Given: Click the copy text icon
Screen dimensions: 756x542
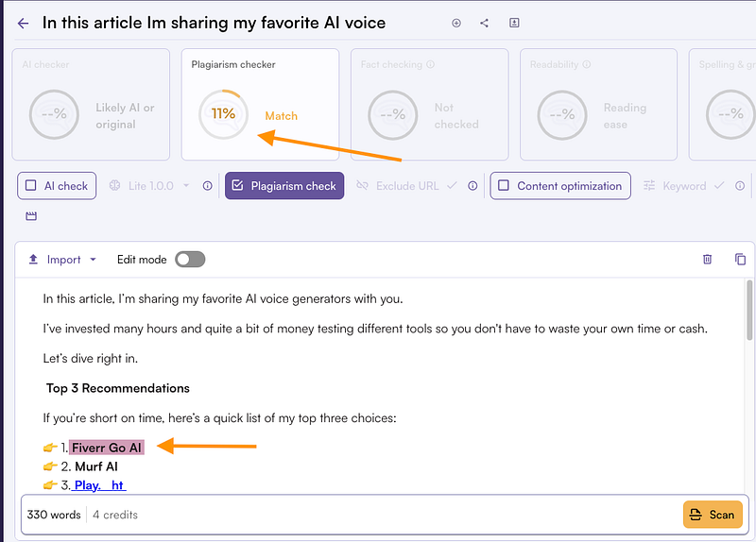Looking at the screenshot, I should click(740, 259).
